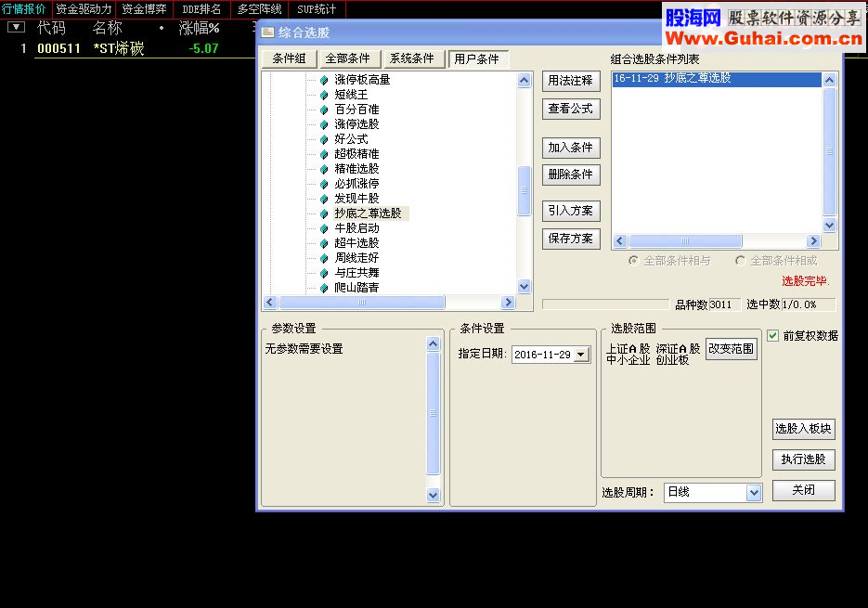Viewport: 868px width, 608px height.
Task: Click the diamond icon beside 涨停选股
Action: point(324,124)
